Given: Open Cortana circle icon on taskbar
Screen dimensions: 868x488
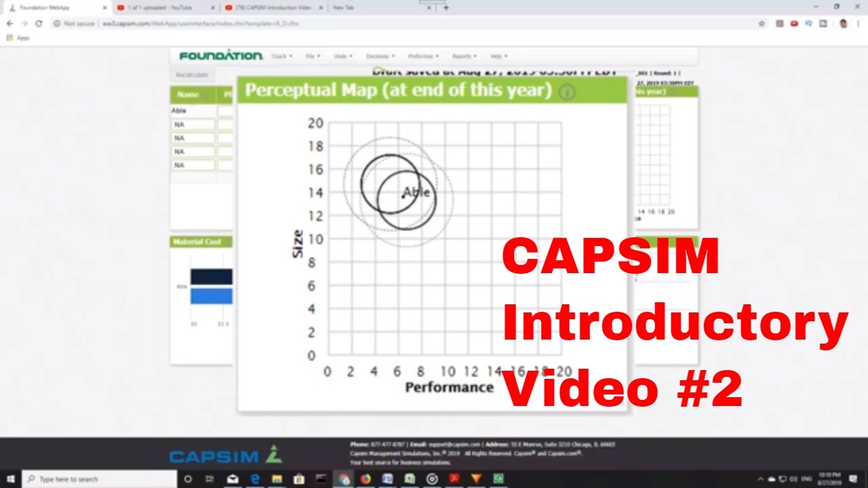Looking at the screenshot, I should [188, 479].
